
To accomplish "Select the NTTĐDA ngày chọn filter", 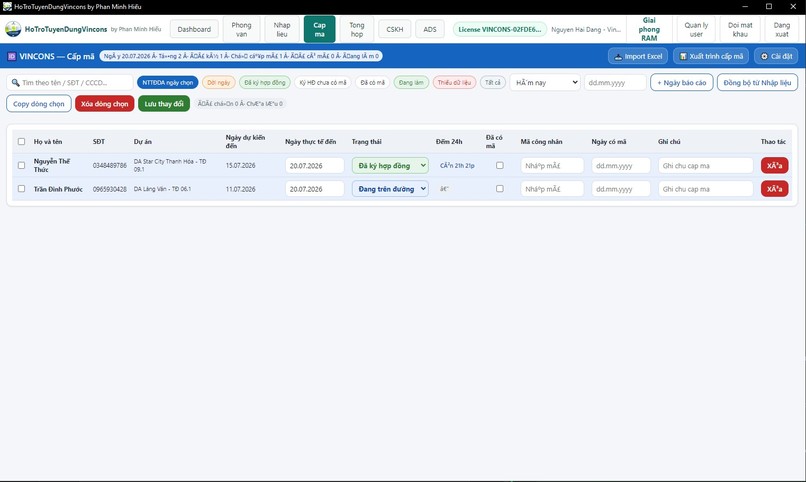I will (168, 82).
